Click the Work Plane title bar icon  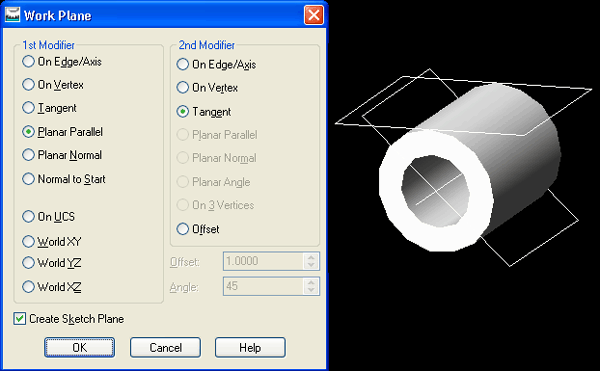13,15
